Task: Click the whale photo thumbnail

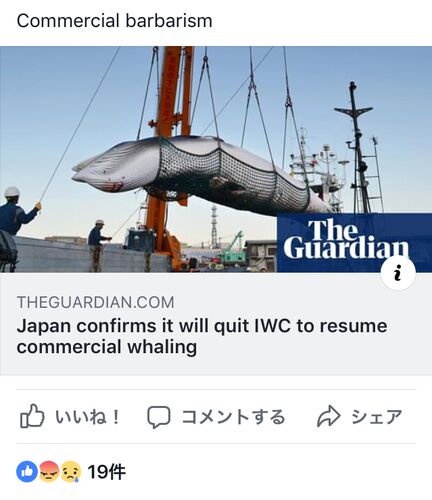Action: [216, 159]
